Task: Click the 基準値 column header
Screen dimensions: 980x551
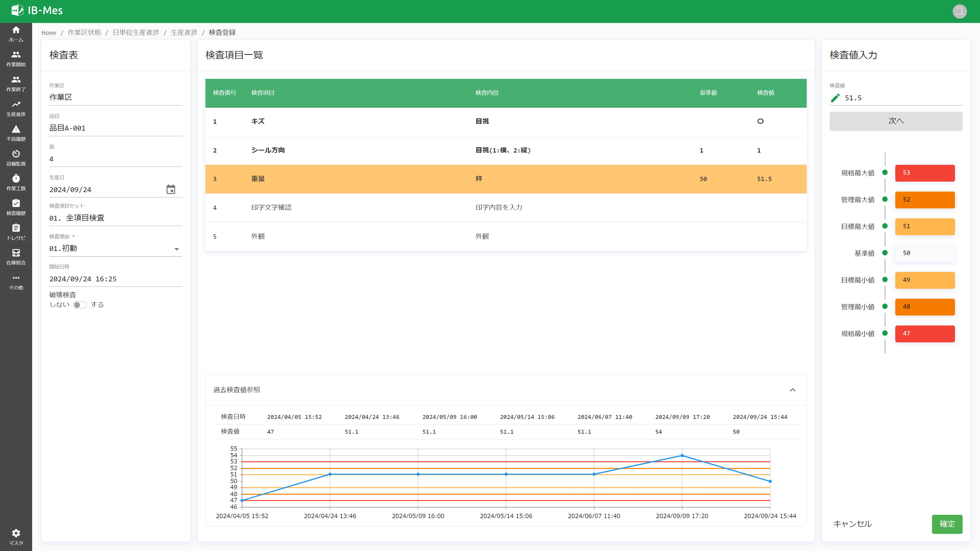Action: click(x=708, y=93)
